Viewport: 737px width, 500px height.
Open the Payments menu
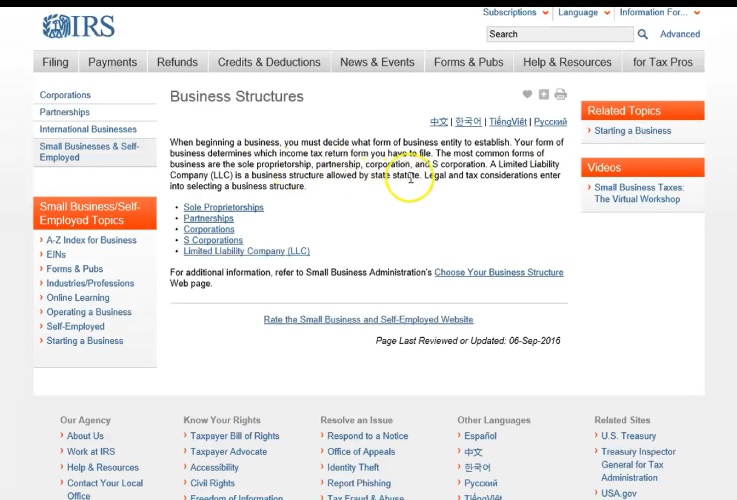click(112, 62)
